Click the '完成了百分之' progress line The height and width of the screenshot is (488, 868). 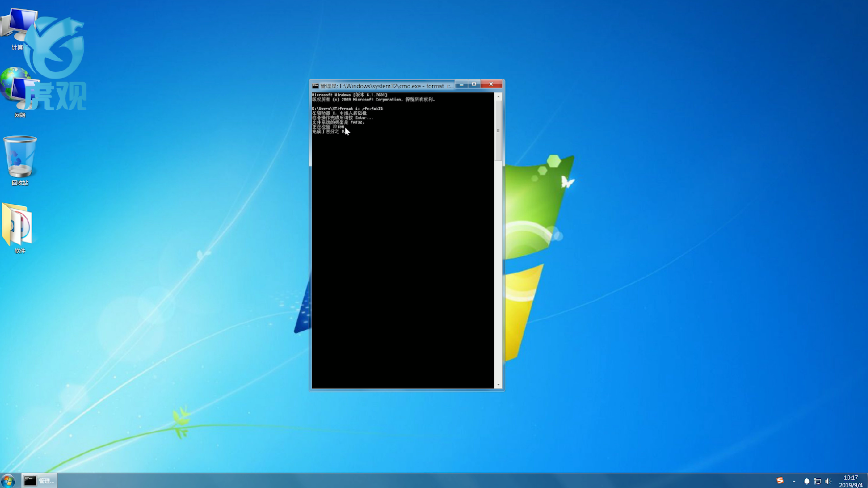(x=328, y=131)
